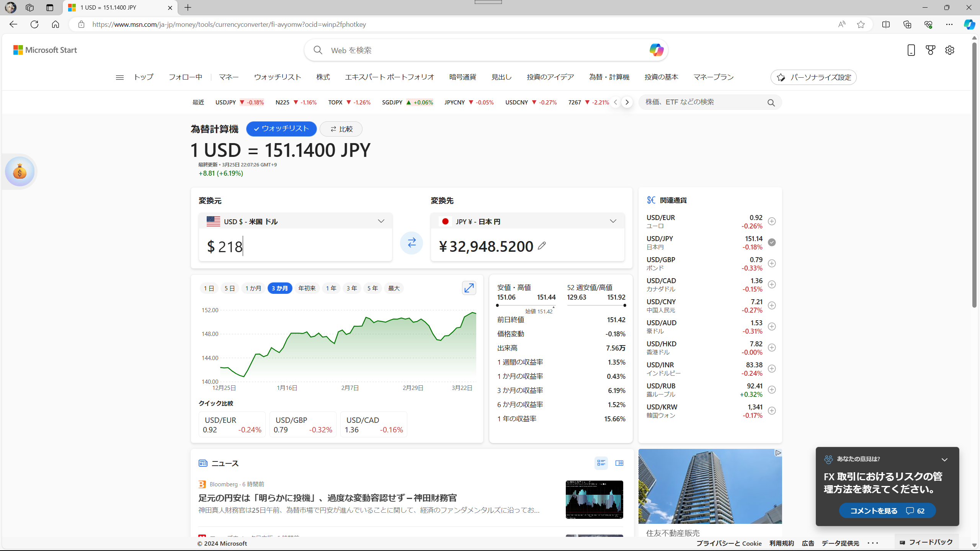This screenshot has height=551, width=980.
Task: Add USD/EUR to the watchlist
Action: tap(772, 221)
